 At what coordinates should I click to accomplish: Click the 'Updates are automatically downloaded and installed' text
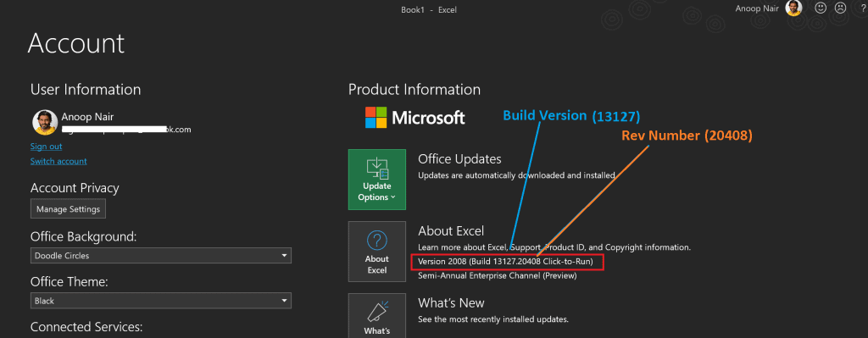(516, 175)
